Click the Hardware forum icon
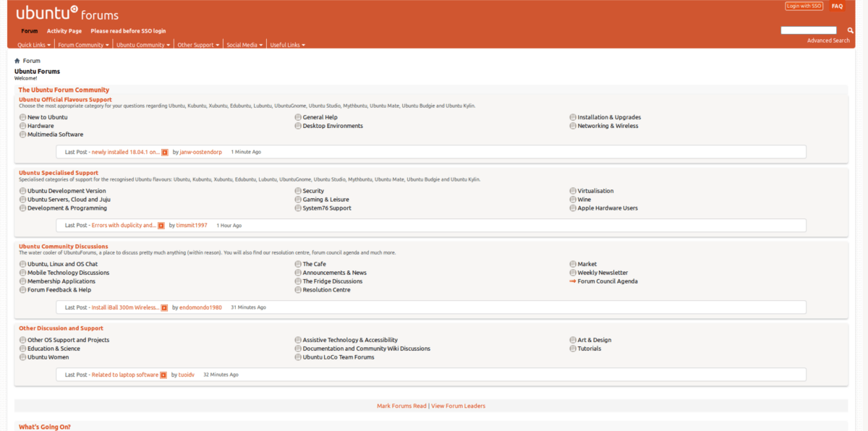Viewport: 868px width, 431px height. (22, 125)
